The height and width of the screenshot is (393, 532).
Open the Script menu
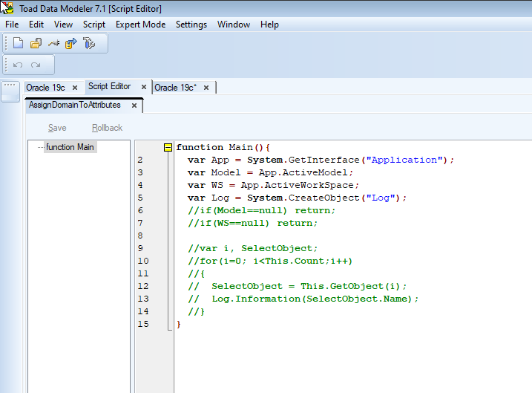click(94, 25)
